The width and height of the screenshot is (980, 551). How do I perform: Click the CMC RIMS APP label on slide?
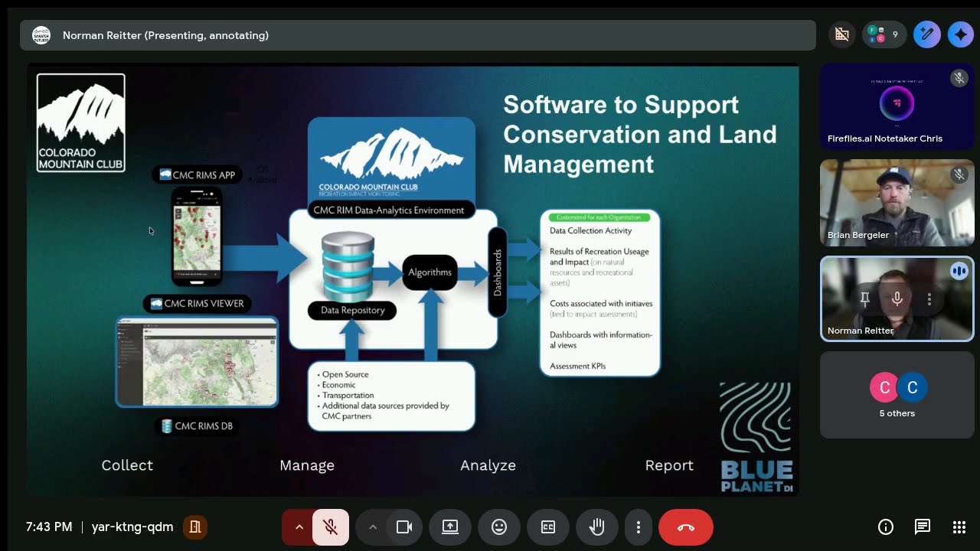click(198, 175)
